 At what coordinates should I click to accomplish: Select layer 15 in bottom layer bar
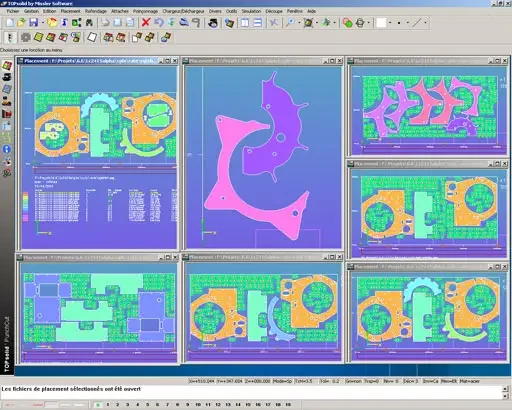(248, 405)
